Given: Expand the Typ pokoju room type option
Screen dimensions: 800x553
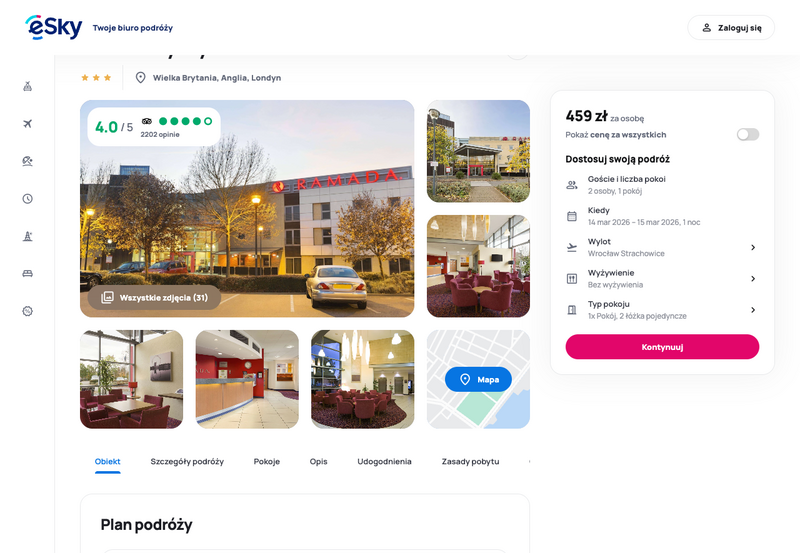Looking at the screenshot, I should pos(662,310).
